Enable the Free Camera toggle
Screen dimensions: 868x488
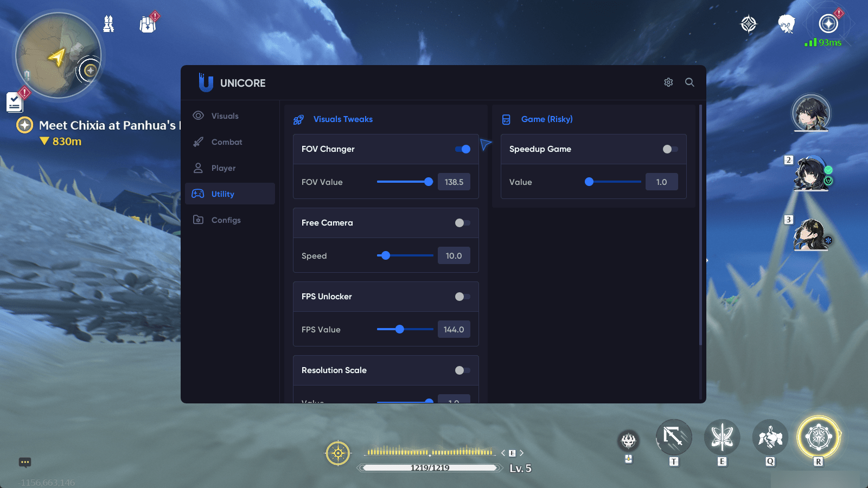[462, 223]
